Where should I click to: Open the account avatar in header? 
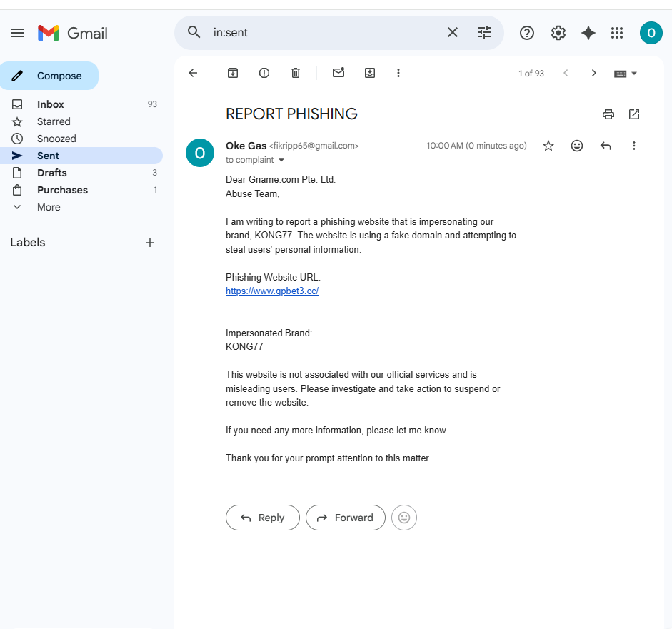(x=651, y=33)
